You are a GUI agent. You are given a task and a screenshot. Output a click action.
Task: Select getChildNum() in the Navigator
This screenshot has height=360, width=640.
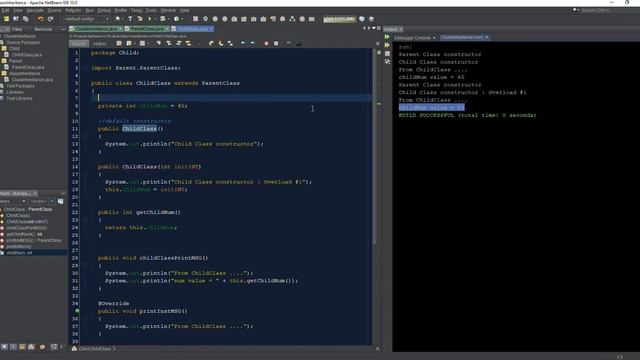point(24,234)
